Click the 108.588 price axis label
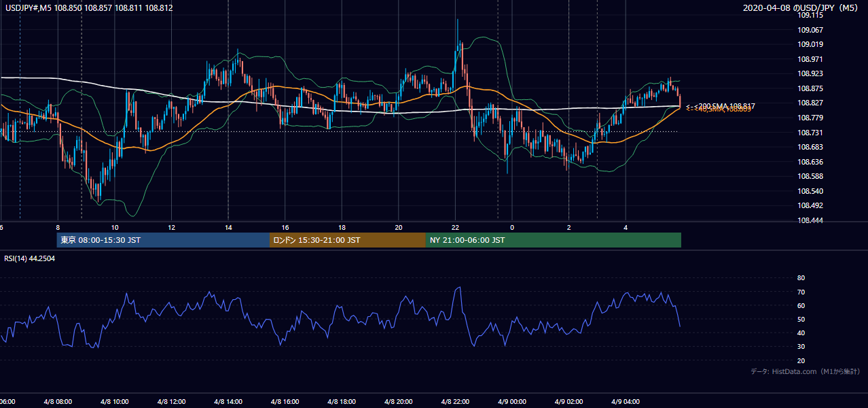 click(x=810, y=177)
